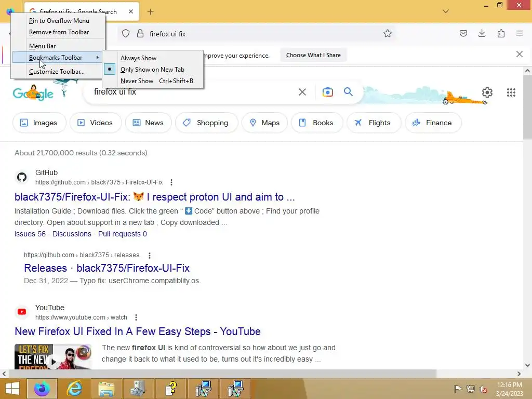The width and height of the screenshot is (532, 399).
Task: Open a new tab with plus button
Action: point(150,12)
